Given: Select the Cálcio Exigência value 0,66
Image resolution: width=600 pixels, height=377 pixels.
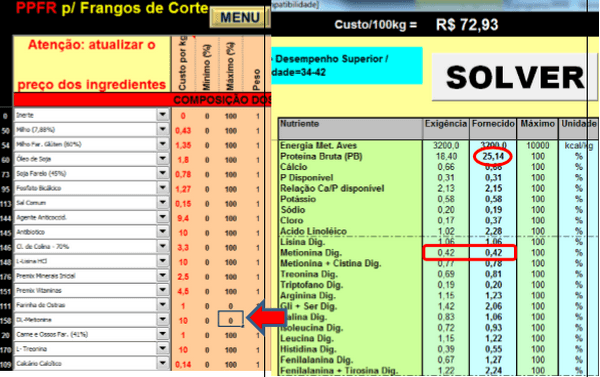Looking at the screenshot, I should coord(446,167).
